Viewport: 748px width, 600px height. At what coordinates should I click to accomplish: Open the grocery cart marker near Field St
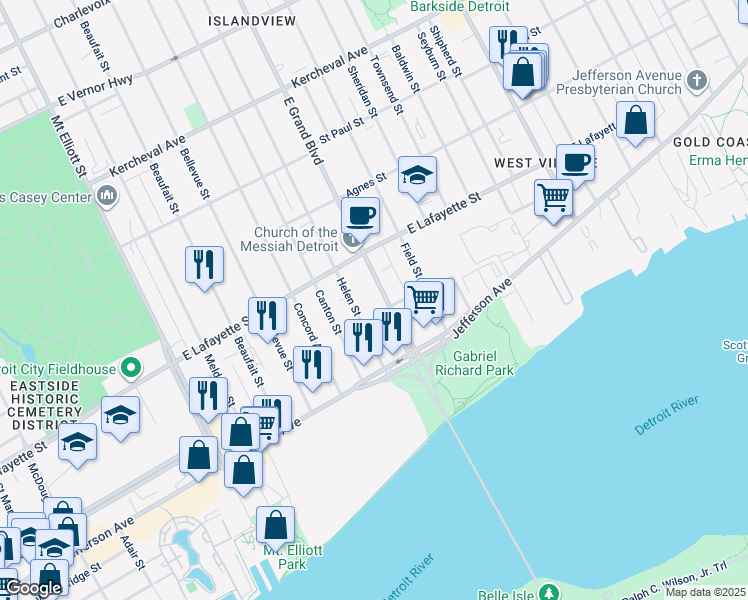point(424,299)
